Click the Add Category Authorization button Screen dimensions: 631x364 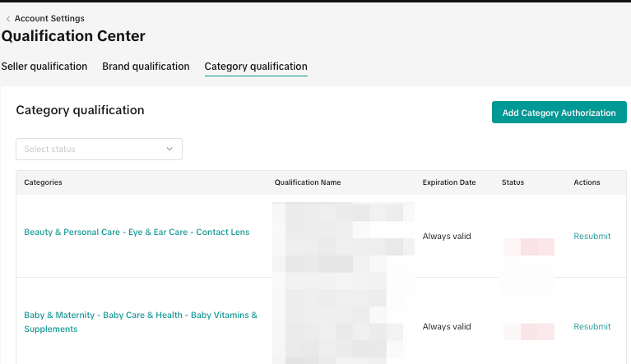click(559, 113)
